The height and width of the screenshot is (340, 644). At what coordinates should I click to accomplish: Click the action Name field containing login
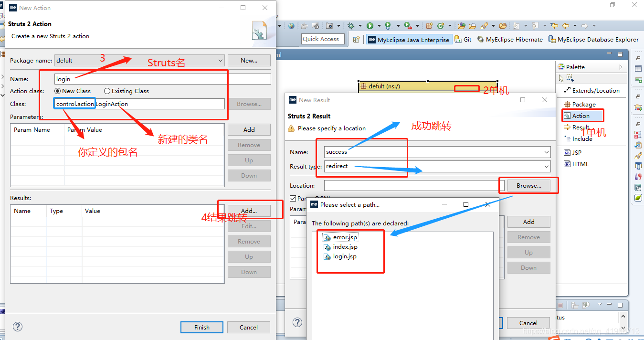[x=163, y=79]
